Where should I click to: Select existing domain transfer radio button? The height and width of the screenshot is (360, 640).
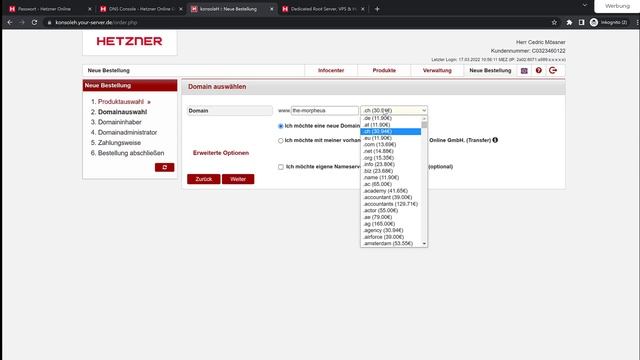[280, 140]
